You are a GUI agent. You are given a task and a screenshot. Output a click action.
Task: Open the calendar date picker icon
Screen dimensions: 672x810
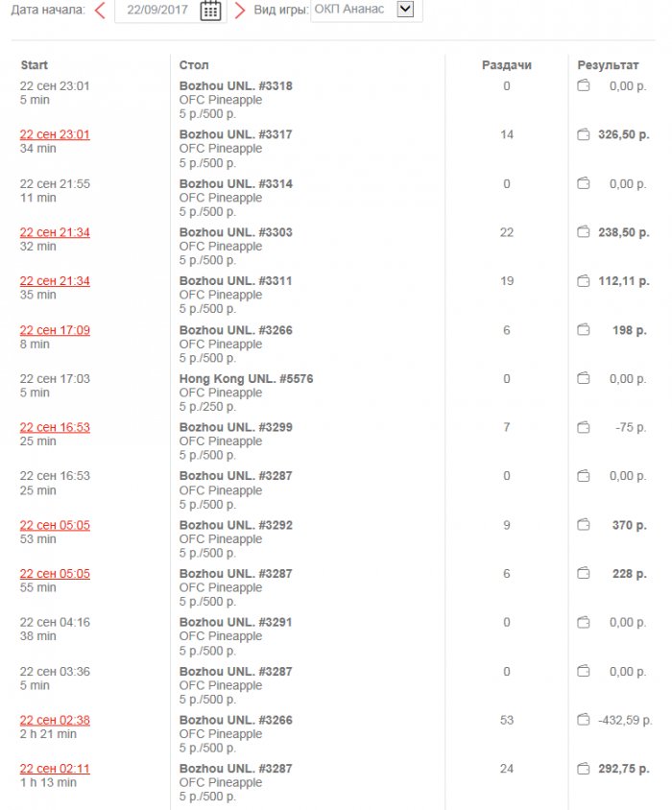(x=210, y=11)
